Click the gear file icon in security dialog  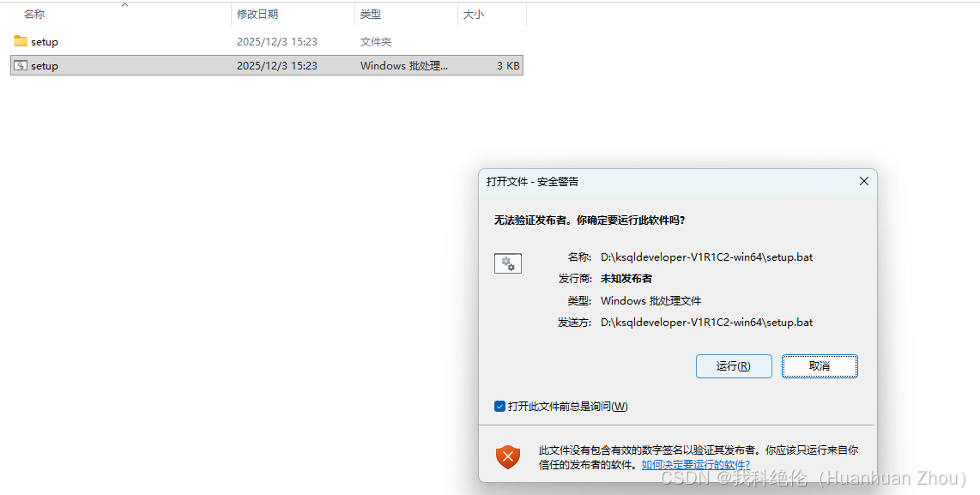tap(507, 263)
